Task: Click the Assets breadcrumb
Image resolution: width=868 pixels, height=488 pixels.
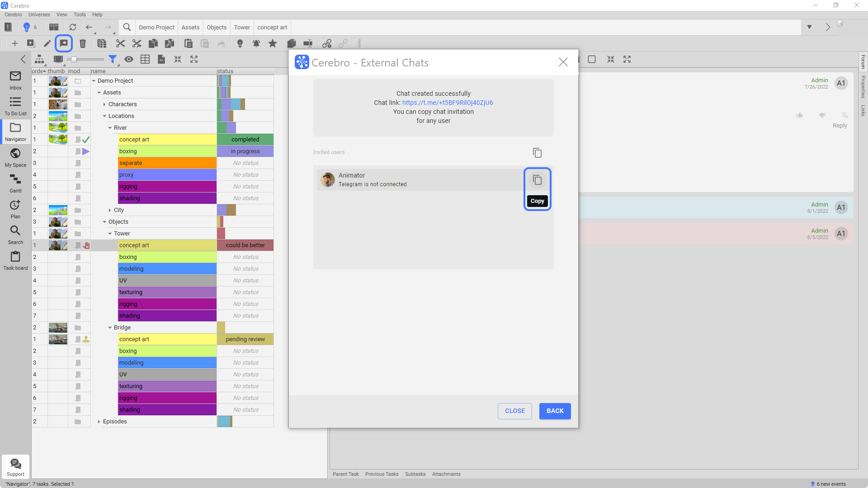Action: (190, 27)
